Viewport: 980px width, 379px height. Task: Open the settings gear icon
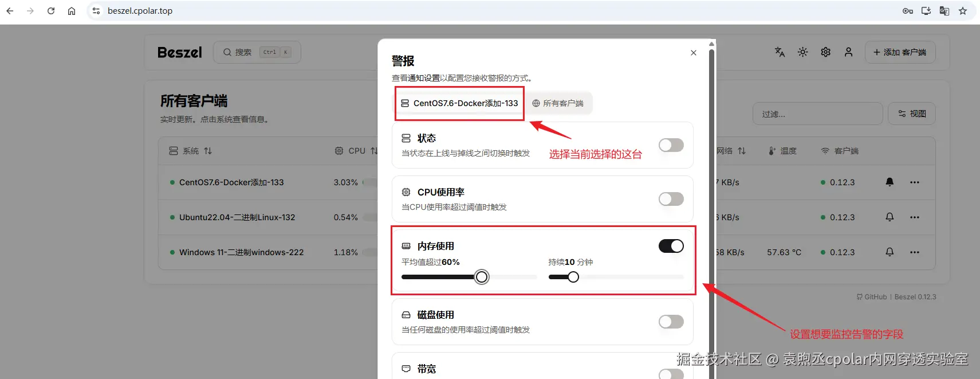[825, 52]
